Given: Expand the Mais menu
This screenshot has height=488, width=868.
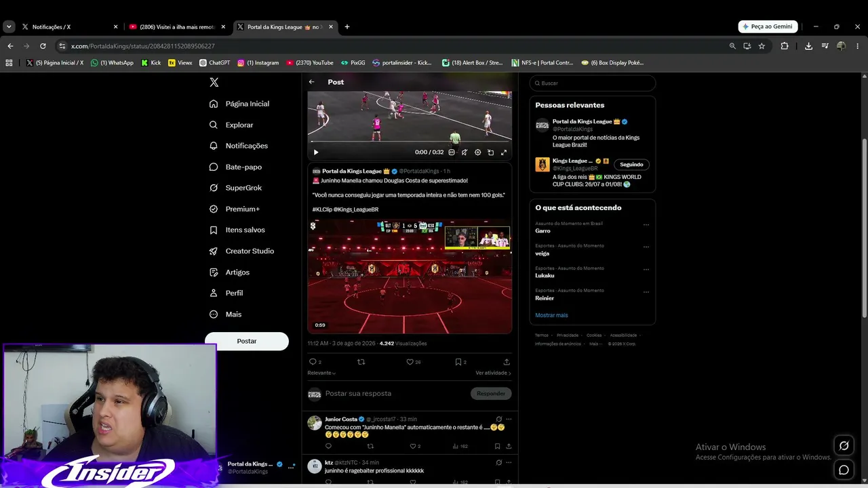Looking at the screenshot, I should 226,314.
